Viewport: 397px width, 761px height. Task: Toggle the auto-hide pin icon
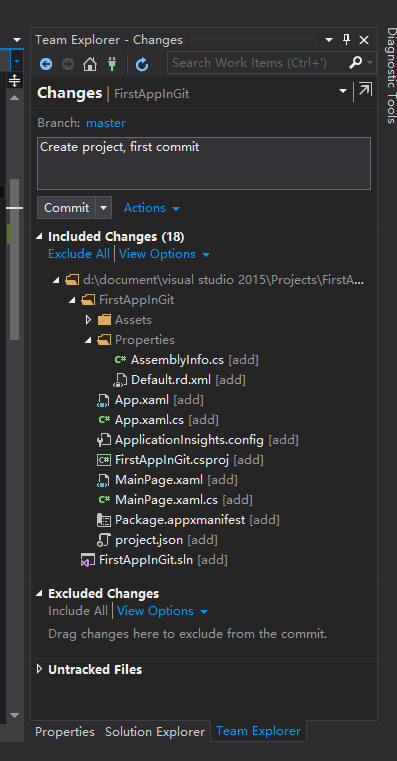pos(347,40)
